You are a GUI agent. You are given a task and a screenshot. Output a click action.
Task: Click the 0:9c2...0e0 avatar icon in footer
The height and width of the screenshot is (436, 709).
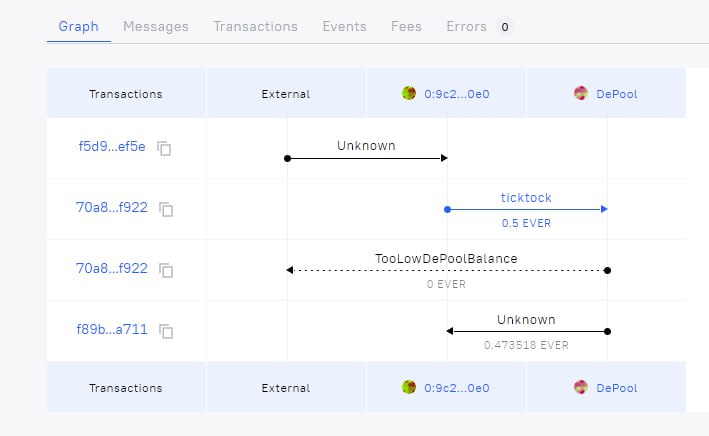(409, 386)
